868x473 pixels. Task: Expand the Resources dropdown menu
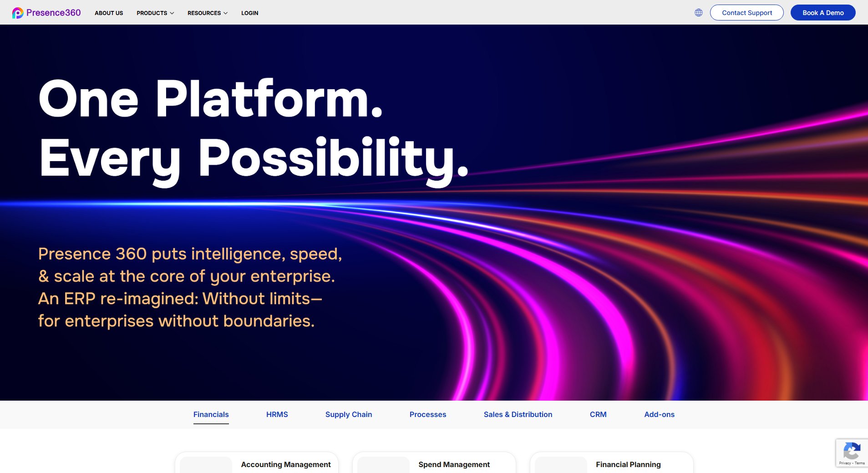[x=207, y=13]
